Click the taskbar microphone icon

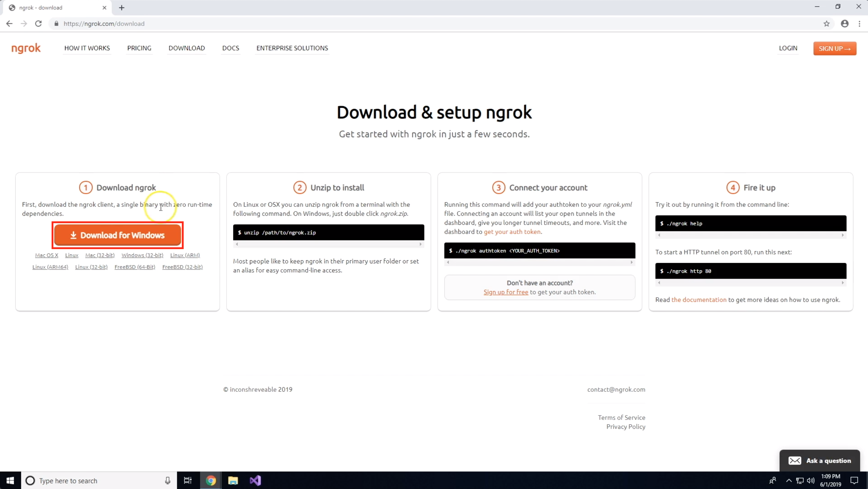(168, 481)
